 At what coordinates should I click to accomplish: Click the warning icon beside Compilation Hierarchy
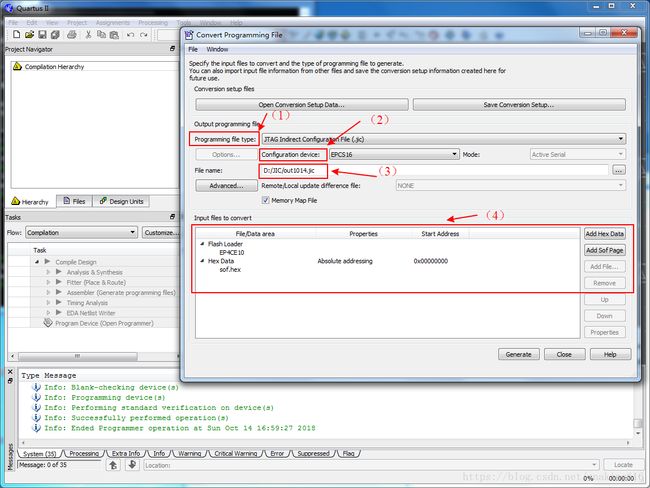[17, 66]
